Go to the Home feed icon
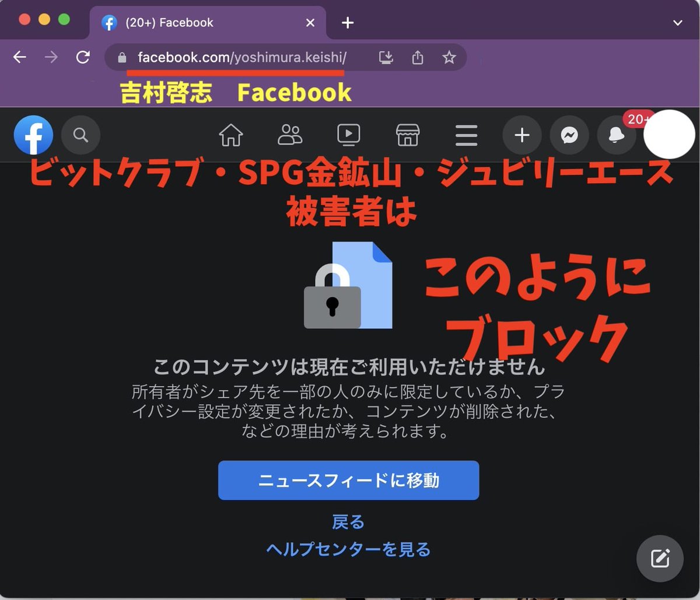Viewport: 700px width, 600px height. (x=231, y=135)
